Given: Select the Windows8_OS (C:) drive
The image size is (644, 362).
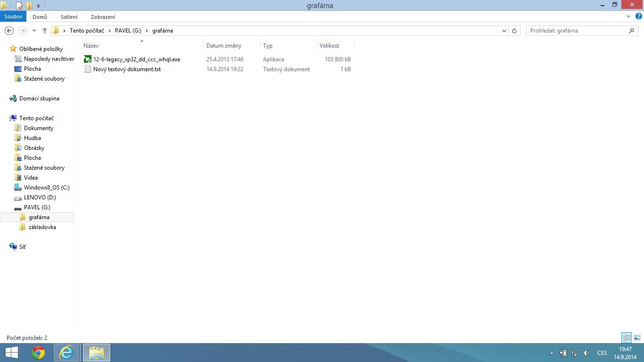Looking at the screenshot, I should pos(47,188).
